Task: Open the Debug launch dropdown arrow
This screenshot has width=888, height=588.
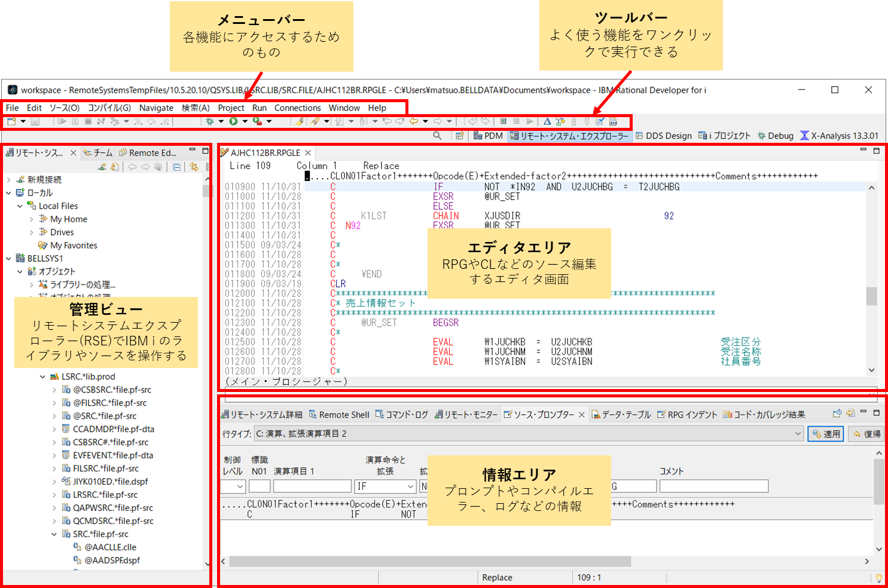Action: tap(221, 121)
